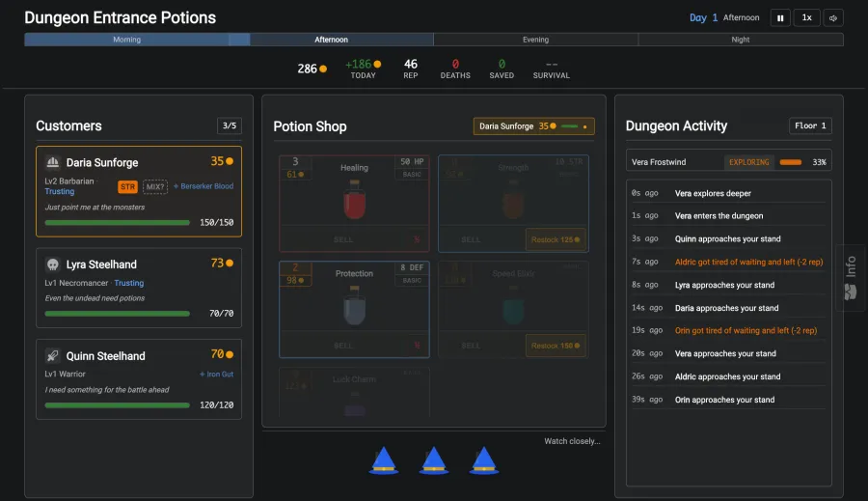Click the discount % button on Healing
868x501 pixels.
(x=417, y=239)
